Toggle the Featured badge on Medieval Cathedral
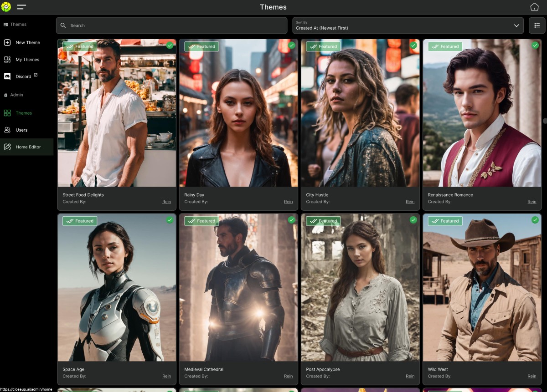547x392 pixels. (x=201, y=221)
